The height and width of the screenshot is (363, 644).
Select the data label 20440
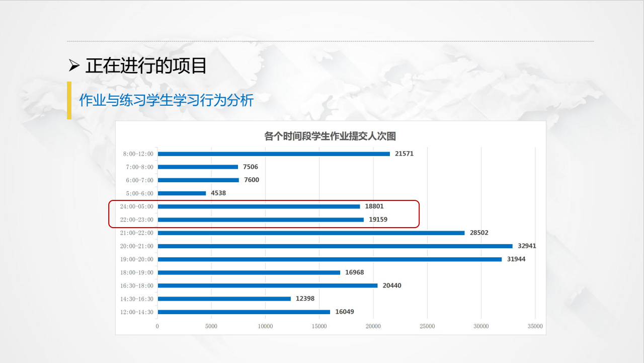coord(392,285)
